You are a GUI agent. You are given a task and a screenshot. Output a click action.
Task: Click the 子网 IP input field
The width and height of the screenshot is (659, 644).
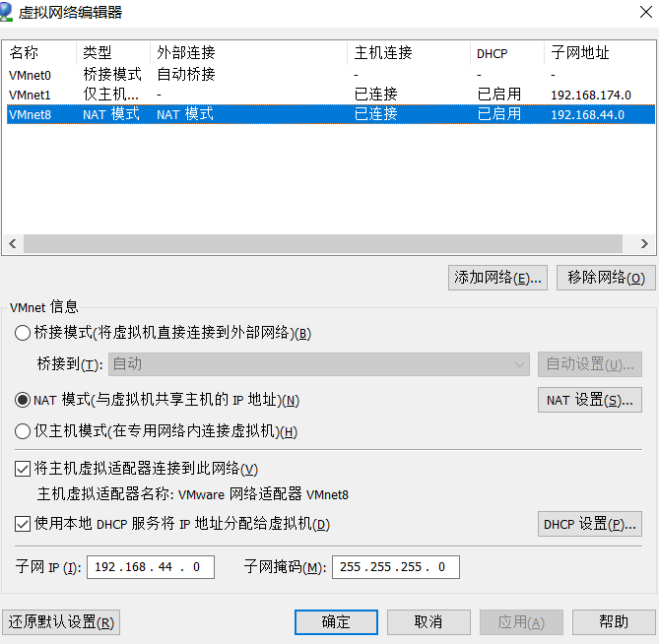151,567
